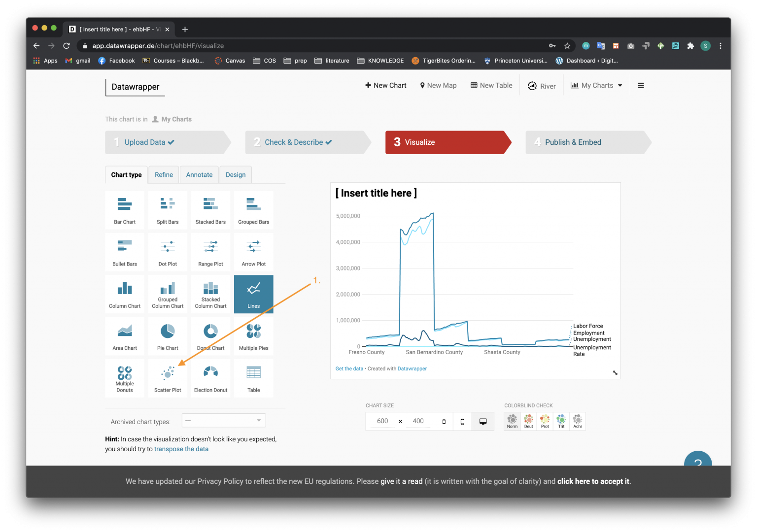757x532 pixels.
Task: Open the Annotate tab
Action: click(199, 174)
